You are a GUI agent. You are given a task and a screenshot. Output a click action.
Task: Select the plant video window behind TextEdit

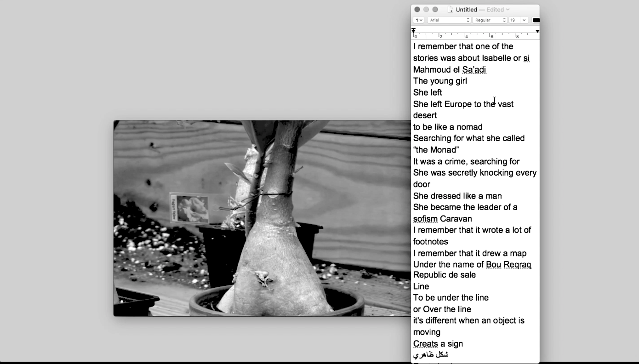pyautogui.click(x=262, y=218)
